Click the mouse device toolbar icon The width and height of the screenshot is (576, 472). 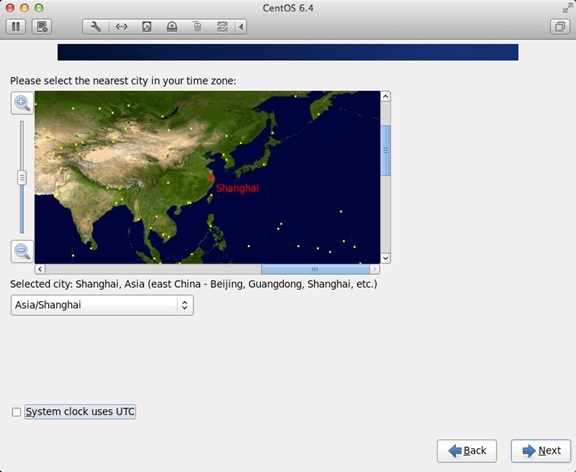tap(197, 27)
